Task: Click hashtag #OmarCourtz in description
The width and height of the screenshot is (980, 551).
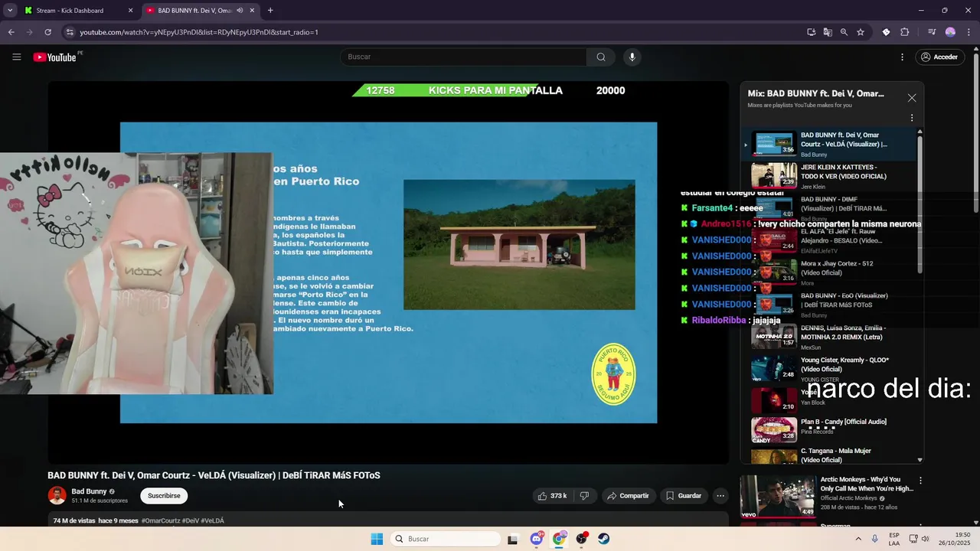Action: (161, 520)
